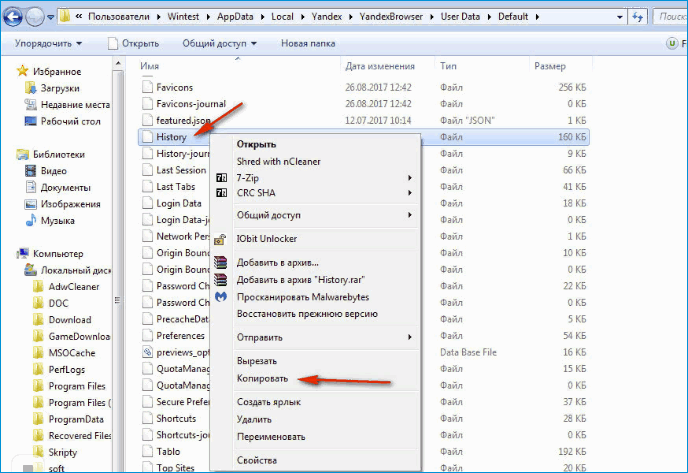Viewport: 688px width, 473px height.
Task: Expand the Отправить submenu
Action: click(260, 337)
